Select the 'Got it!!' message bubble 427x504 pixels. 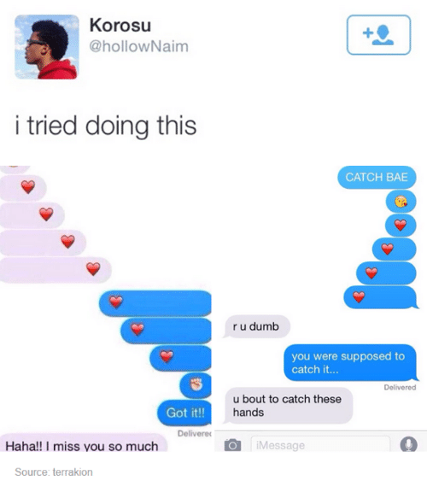(184, 413)
